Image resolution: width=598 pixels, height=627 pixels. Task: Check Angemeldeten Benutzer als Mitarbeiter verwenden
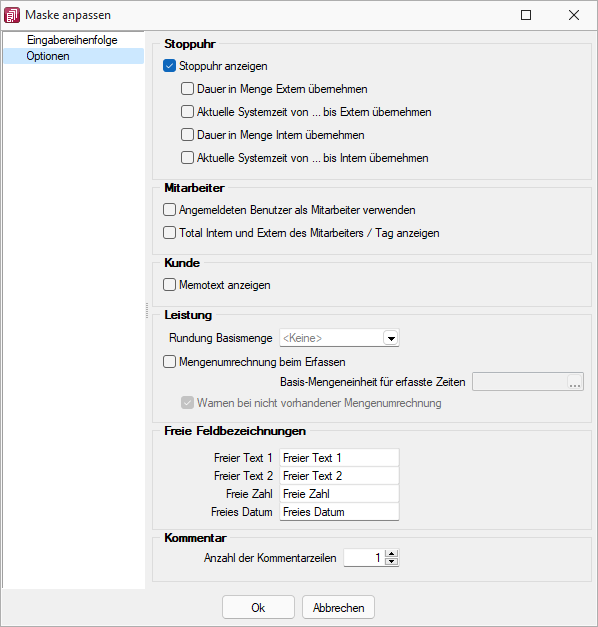tap(170, 210)
